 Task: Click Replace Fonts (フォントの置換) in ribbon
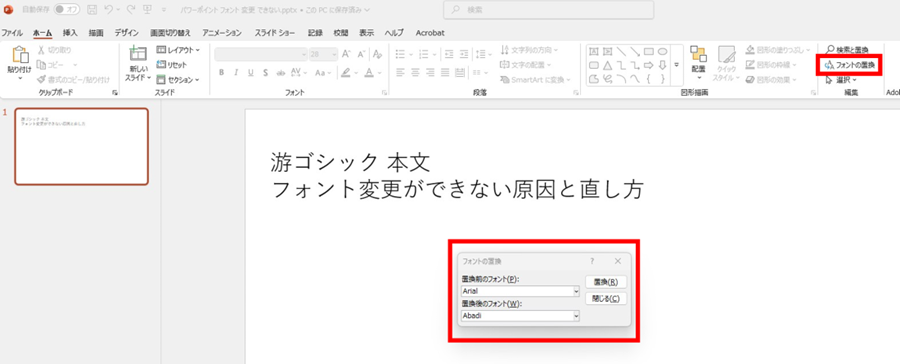point(849,65)
